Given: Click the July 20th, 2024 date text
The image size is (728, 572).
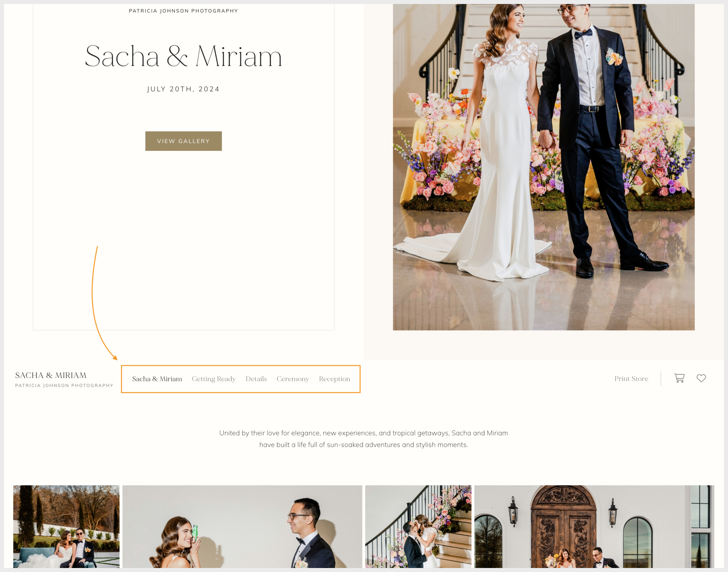Looking at the screenshot, I should point(183,89).
